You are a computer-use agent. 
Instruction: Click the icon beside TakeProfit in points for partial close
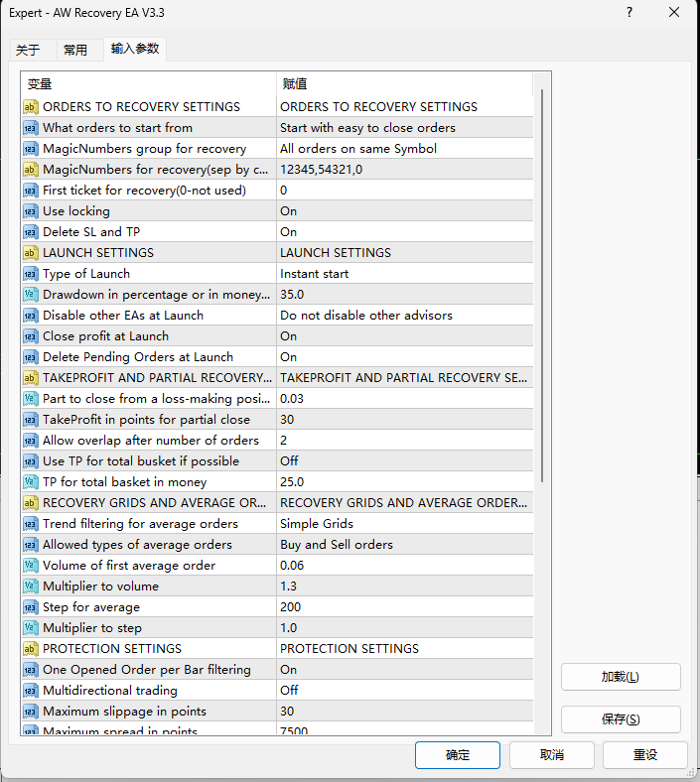pos(31,420)
